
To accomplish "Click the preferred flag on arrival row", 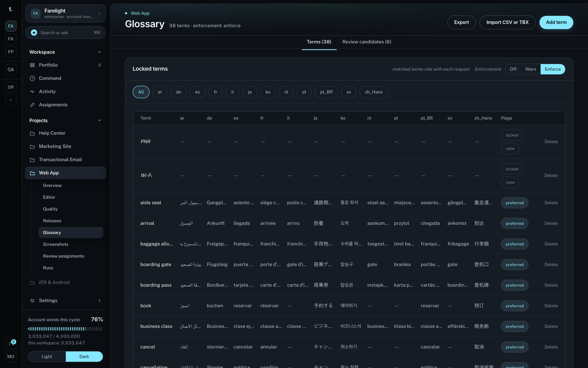I will (x=514, y=223).
